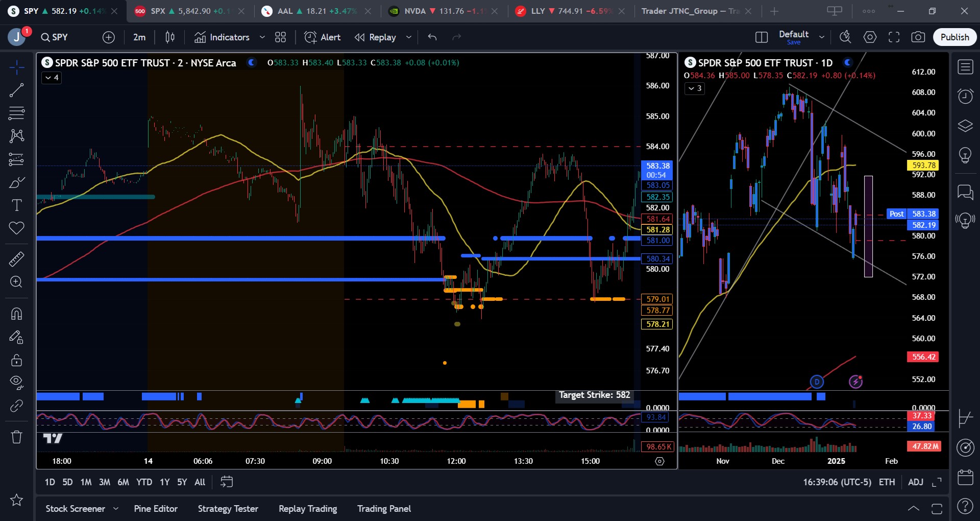Open the go to date picker
The height and width of the screenshot is (521, 980).
[227, 482]
